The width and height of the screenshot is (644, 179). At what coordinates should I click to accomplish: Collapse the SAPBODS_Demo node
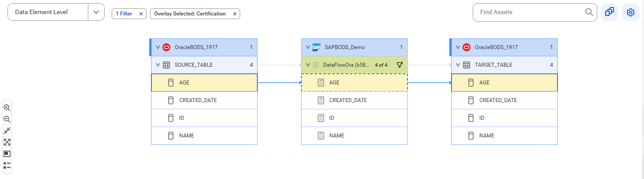[x=308, y=47]
